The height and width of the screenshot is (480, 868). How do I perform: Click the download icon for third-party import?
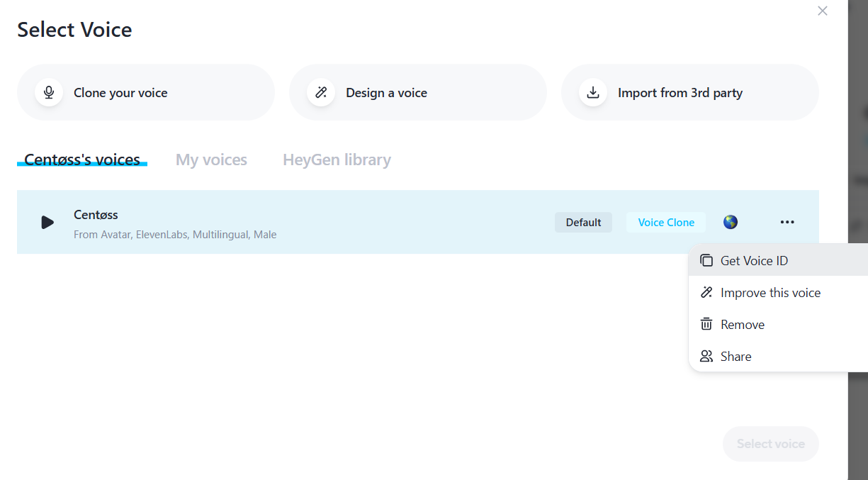(593, 92)
